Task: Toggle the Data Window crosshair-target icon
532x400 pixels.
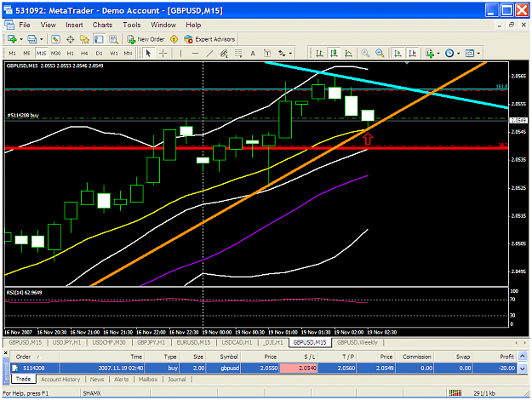Action: click(71, 39)
